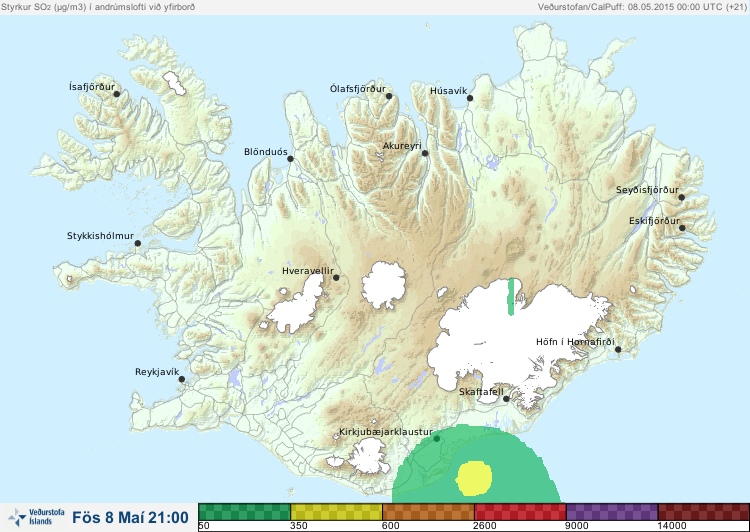
Task: Select the red 2600 legend swatch
Action: 520,511
